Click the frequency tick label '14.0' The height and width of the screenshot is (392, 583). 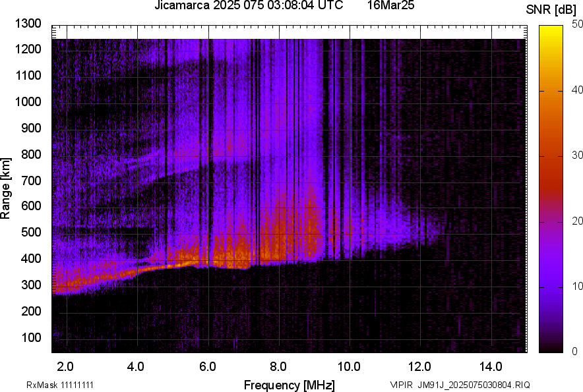491,367
